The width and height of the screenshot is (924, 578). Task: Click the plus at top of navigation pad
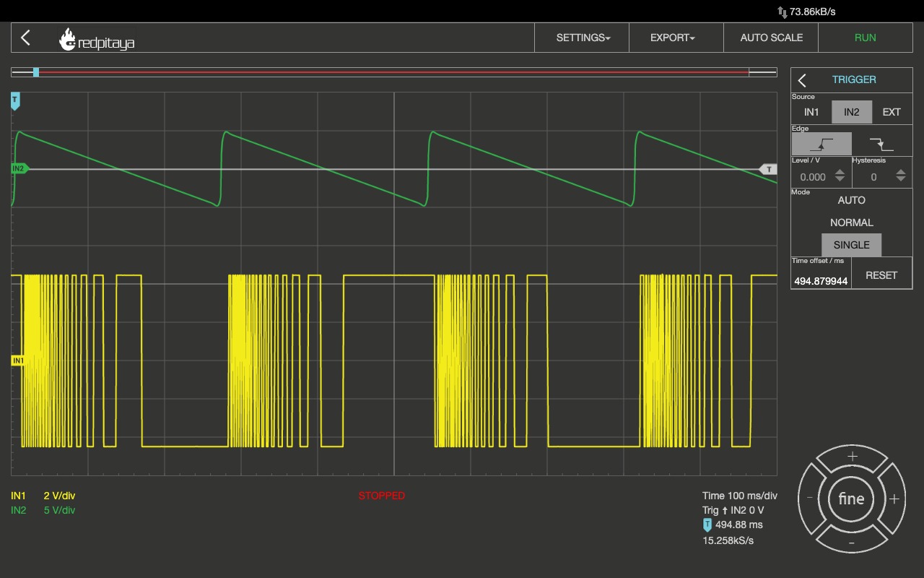(x=852, y=457)
